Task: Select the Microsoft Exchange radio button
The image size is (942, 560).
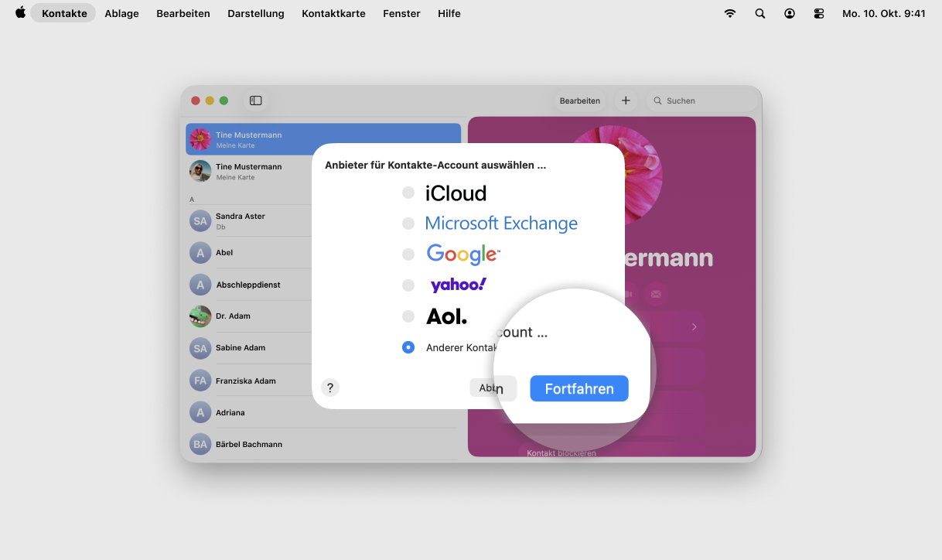Action: pyautogui.click(x=408, y=224)
